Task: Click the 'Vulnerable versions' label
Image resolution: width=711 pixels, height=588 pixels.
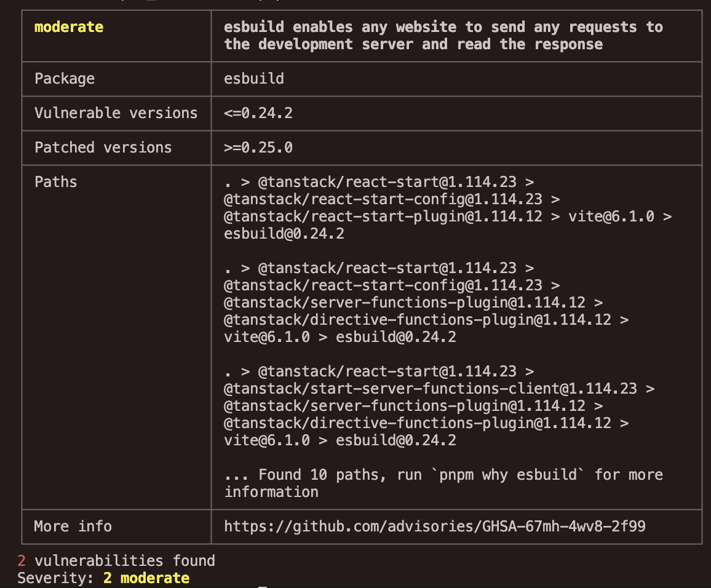Action: point(116,113)
